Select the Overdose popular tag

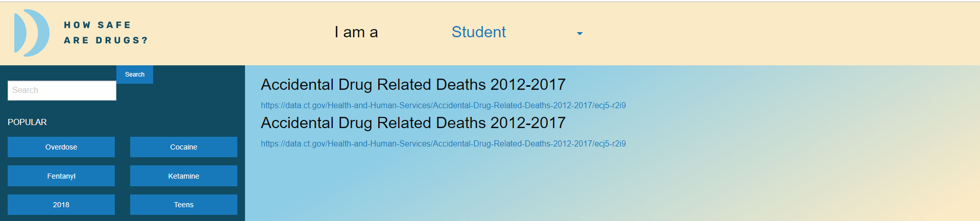pyautogui.click(x=61, y=147)
